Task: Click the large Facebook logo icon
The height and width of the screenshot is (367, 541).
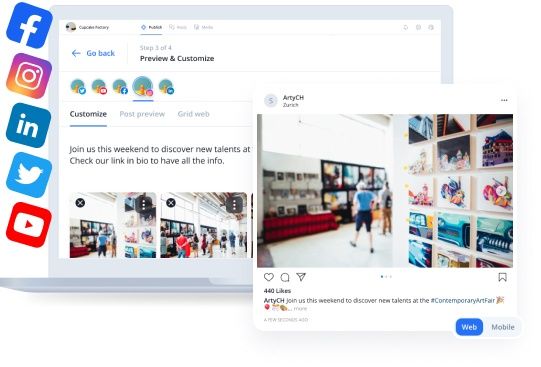Action: point(29,25)
